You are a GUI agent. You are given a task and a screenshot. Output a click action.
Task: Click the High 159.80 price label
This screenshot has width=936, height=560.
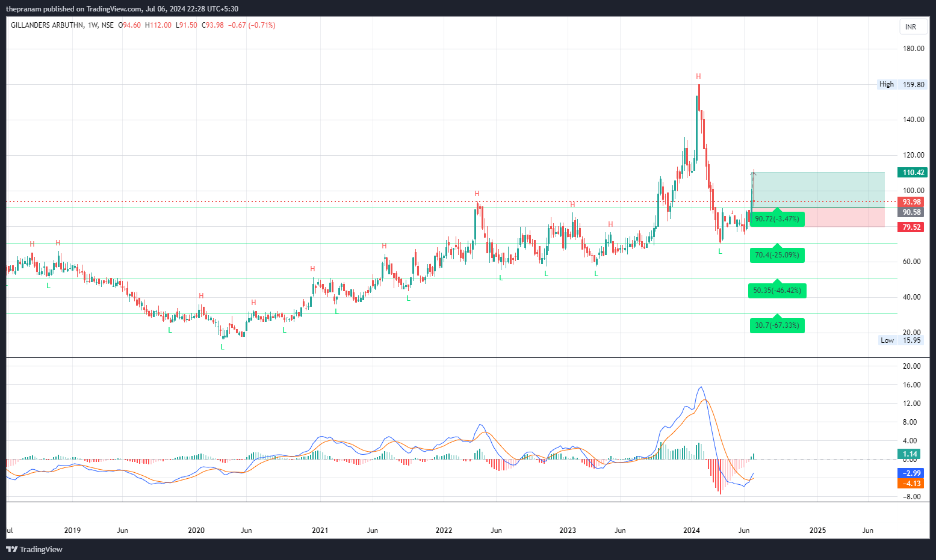coord(902,84)
